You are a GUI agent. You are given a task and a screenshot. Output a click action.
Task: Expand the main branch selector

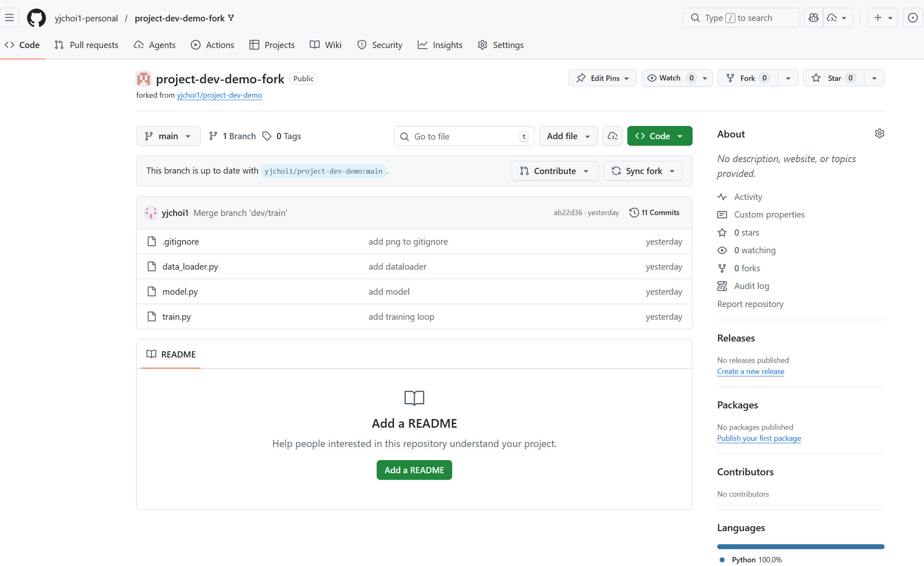(x=168, y=136)
